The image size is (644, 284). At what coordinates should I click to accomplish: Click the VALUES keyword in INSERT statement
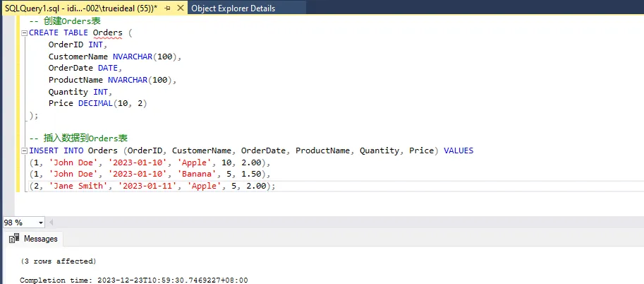pos(458,150)
